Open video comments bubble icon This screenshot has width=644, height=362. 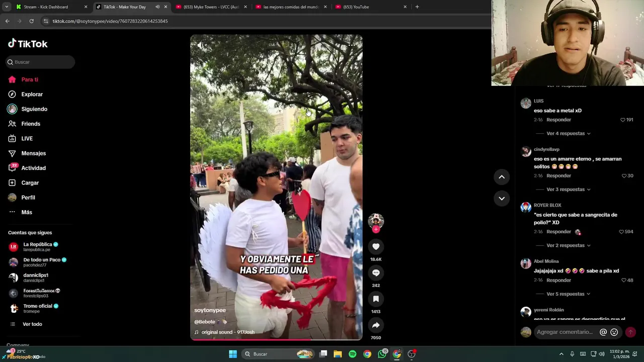click(376, 273)
